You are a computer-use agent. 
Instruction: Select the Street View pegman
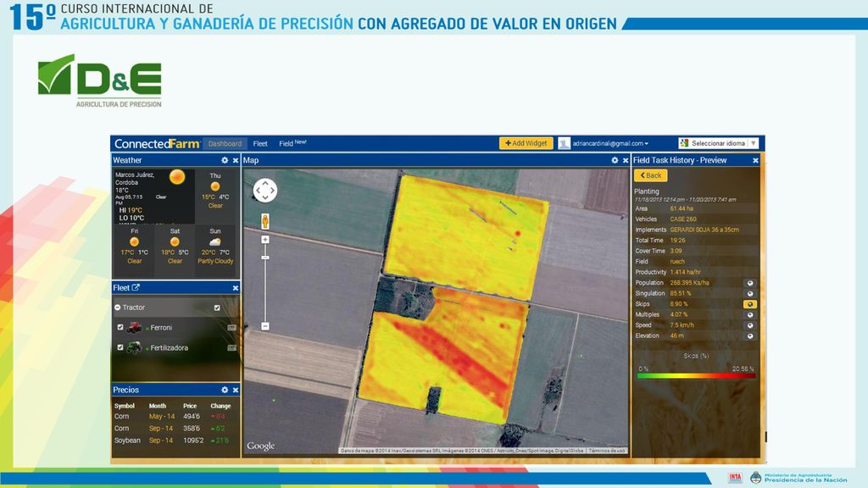point(265,221)
